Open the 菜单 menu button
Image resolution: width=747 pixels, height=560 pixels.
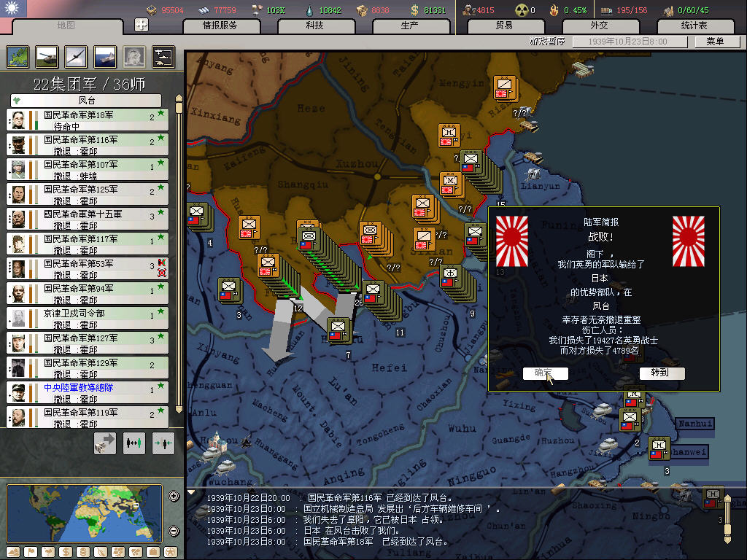[715, 42]
